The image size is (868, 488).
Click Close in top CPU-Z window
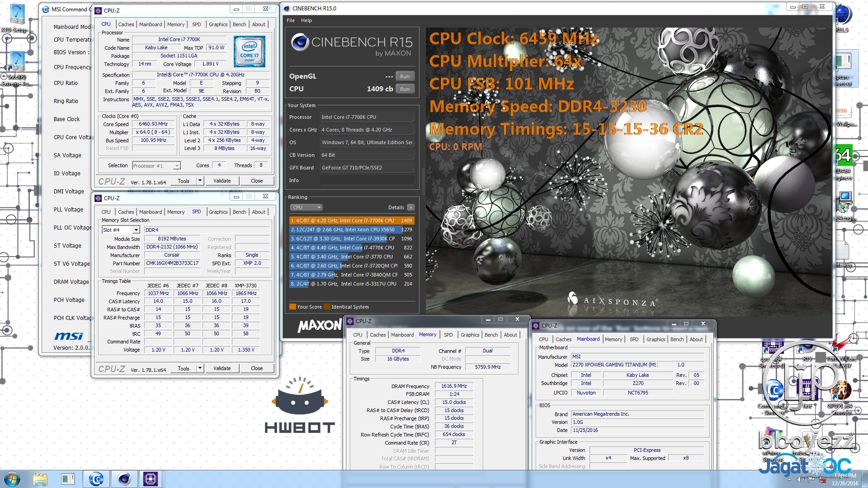[x=257, y=181]
